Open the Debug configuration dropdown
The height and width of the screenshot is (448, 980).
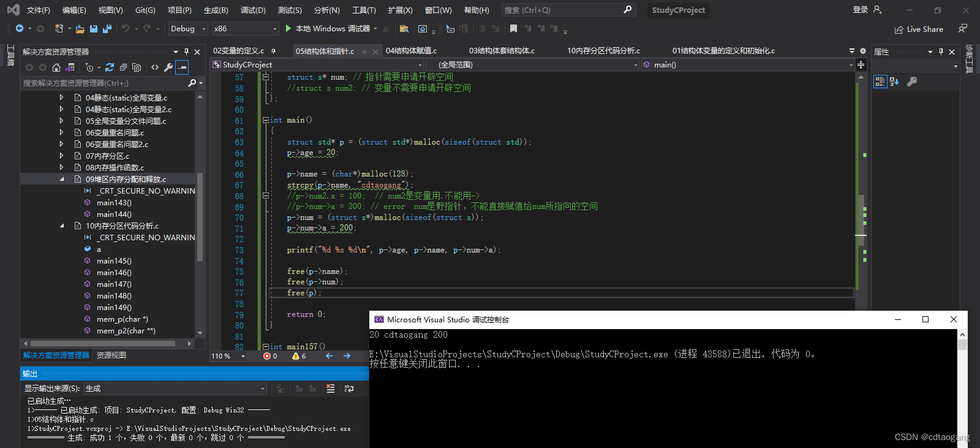[x=188, y=29]
